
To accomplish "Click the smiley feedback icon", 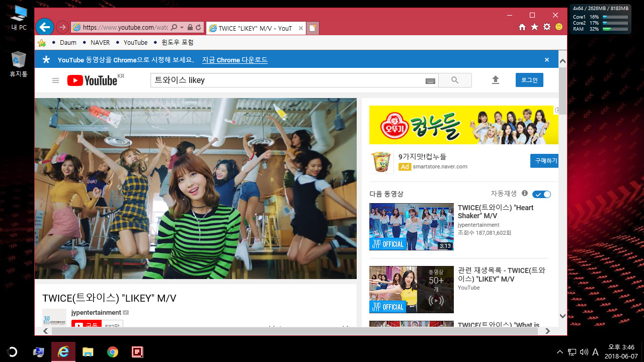I will (x=559, y=27).
